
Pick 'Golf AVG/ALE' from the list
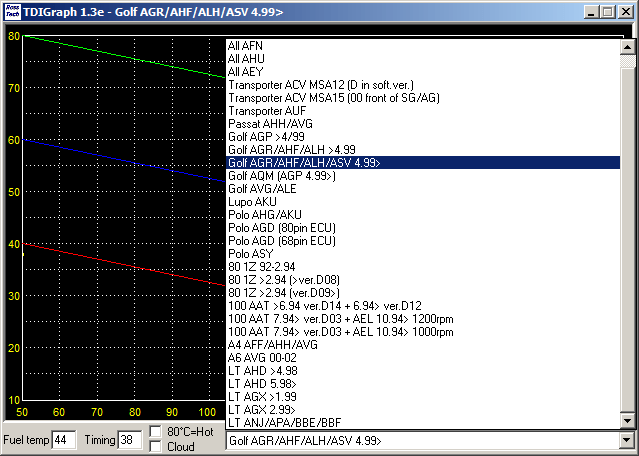[423, 189]
